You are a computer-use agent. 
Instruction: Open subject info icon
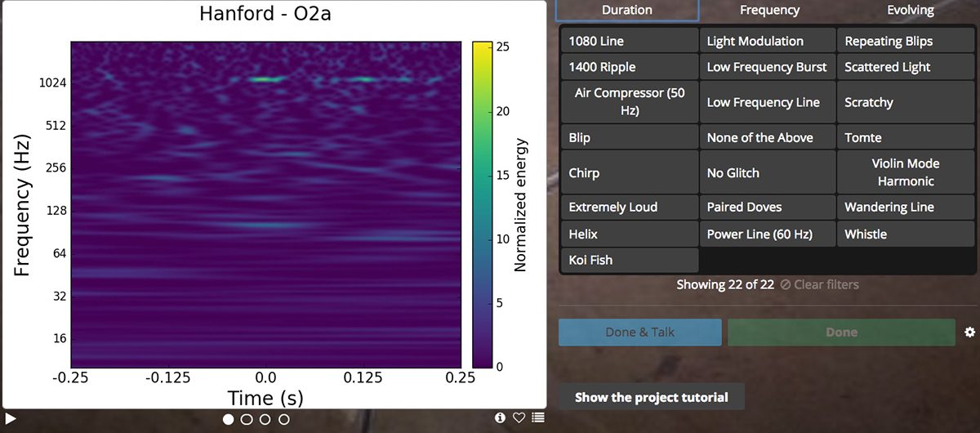(x=501, y=417)
